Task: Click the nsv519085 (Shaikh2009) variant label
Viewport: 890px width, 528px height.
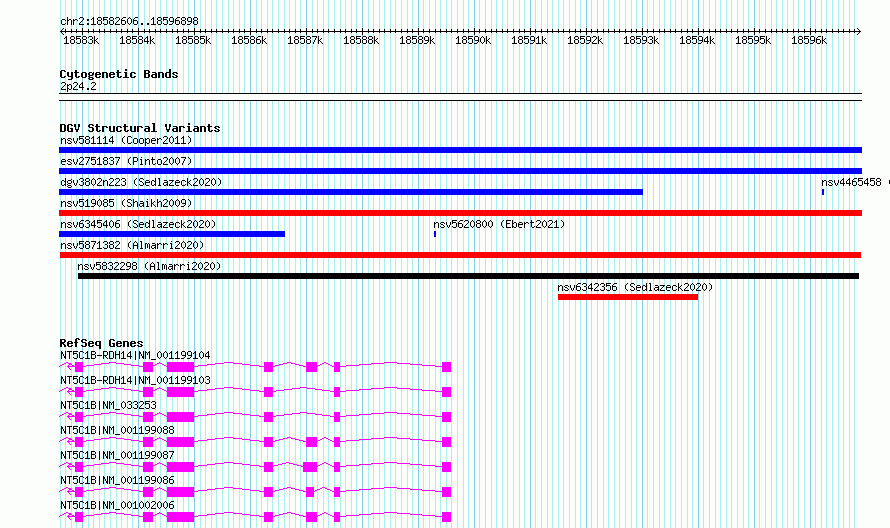Action: click(126, 203)
